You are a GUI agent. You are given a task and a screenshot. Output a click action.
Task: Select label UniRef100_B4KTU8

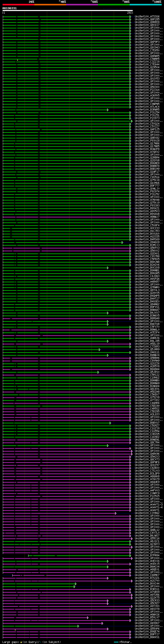(x=147, y=324)
